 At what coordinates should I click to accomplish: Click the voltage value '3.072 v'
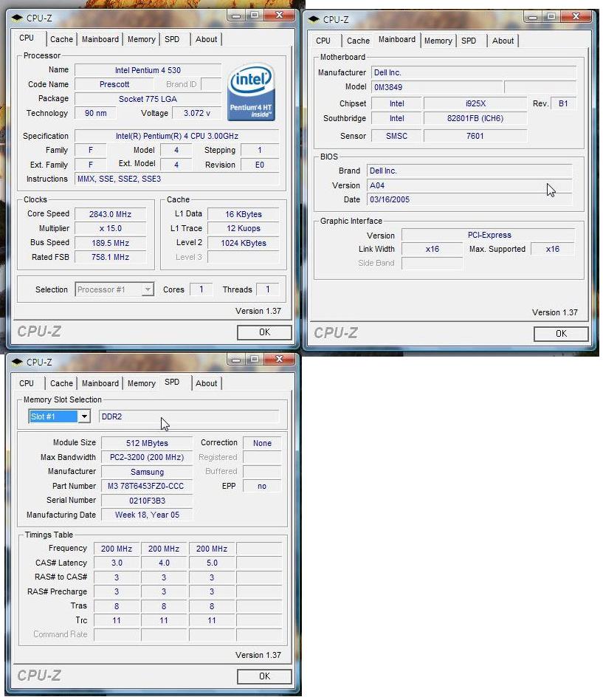point(197,113)
